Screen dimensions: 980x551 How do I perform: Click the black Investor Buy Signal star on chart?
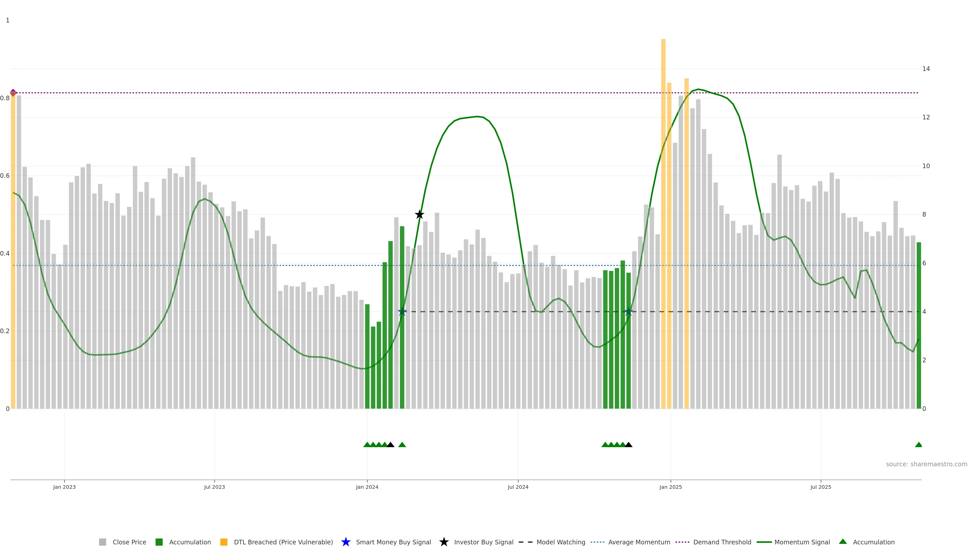point(419,215)
